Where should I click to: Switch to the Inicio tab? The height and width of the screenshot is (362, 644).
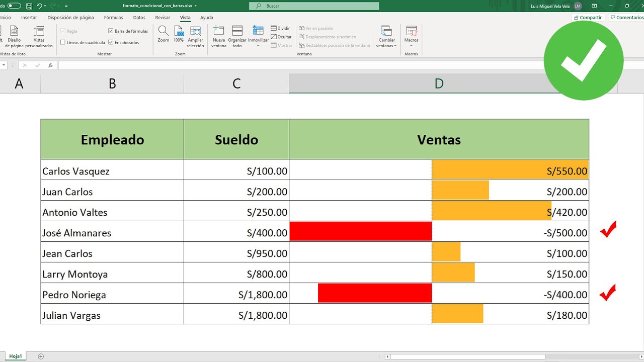5,18
